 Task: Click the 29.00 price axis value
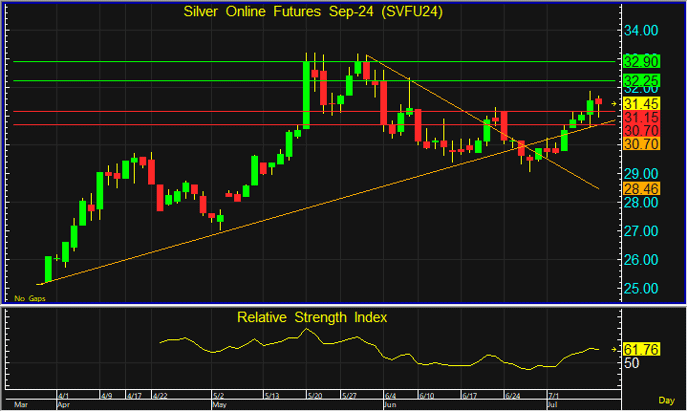[641, 174]
